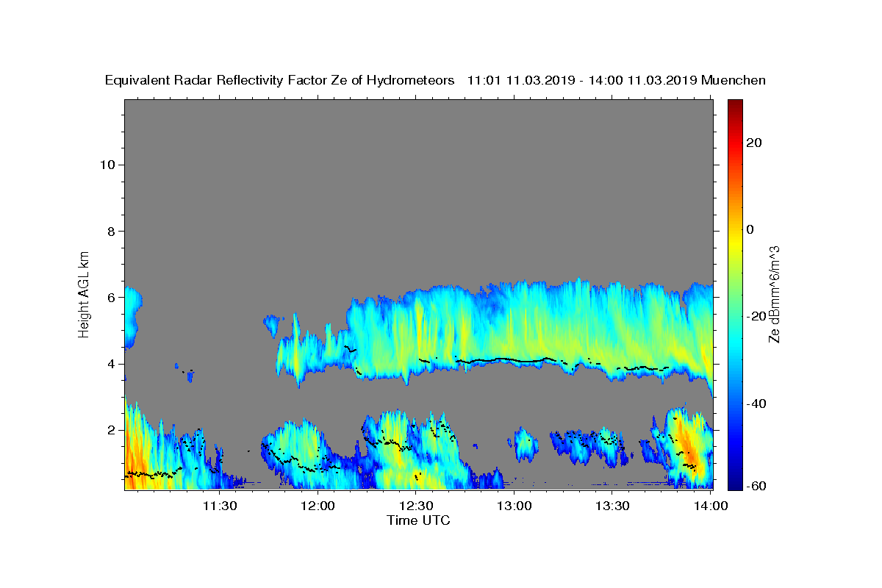Click the height axis '2' tick label
882x588 pixels.
(111, 430)
